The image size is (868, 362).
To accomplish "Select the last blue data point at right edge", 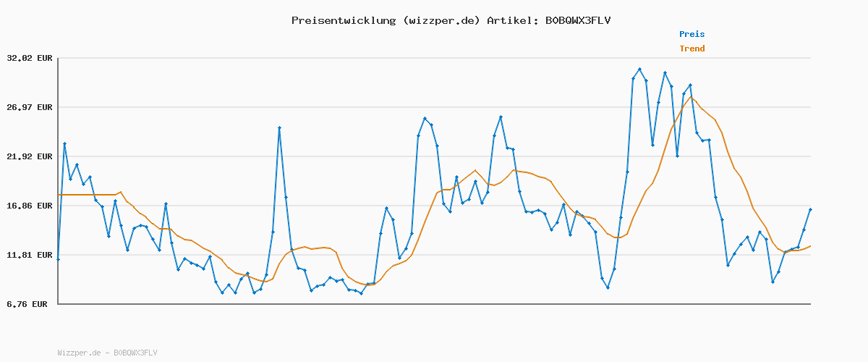I will [810, 209].
